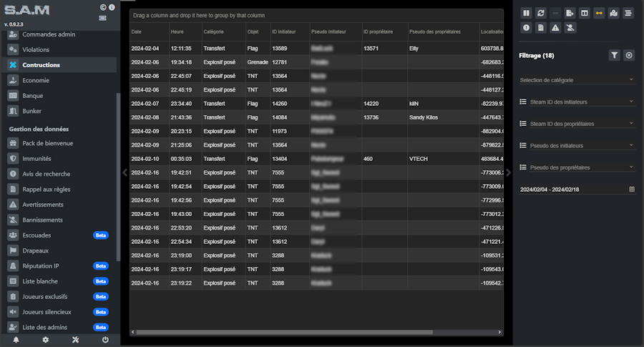Screen dimensions: 644x347
Task: Toggle the column layout icon in the toolbar
Action: click(x=585, y=13)
